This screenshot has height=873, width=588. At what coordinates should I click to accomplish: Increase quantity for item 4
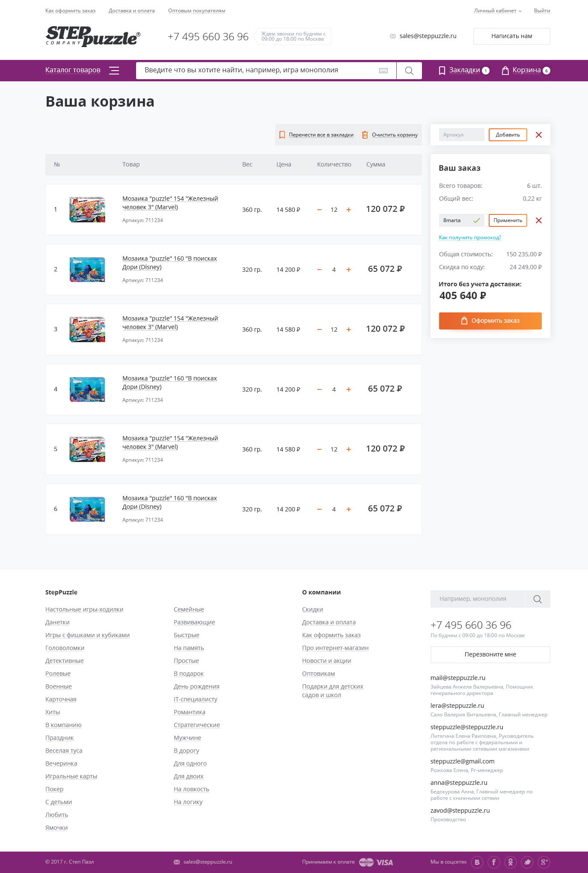tap(349, 389)
